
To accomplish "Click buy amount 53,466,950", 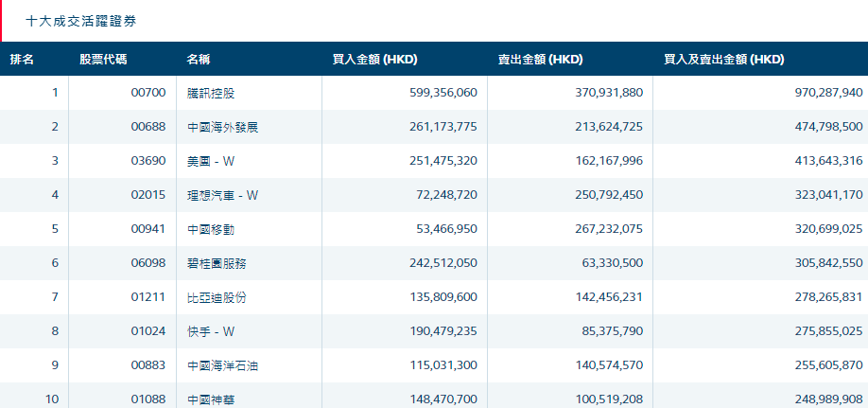I will (446, 229).
